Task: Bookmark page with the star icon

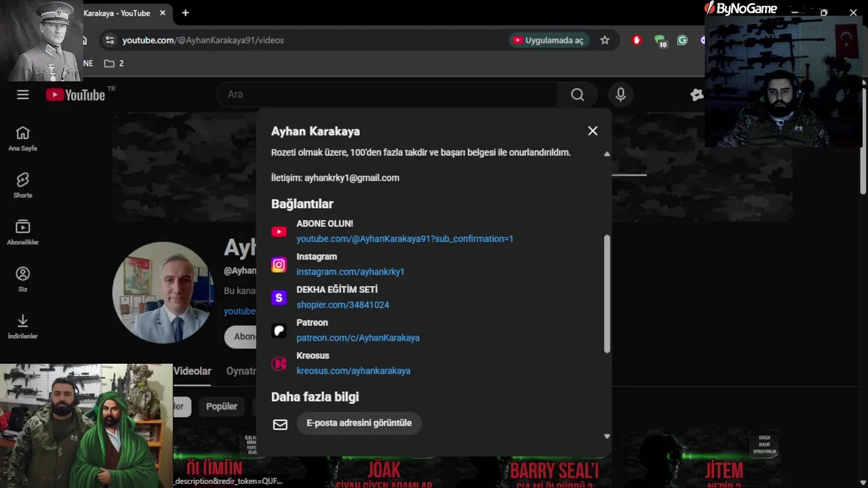Action: click(605, 40)
